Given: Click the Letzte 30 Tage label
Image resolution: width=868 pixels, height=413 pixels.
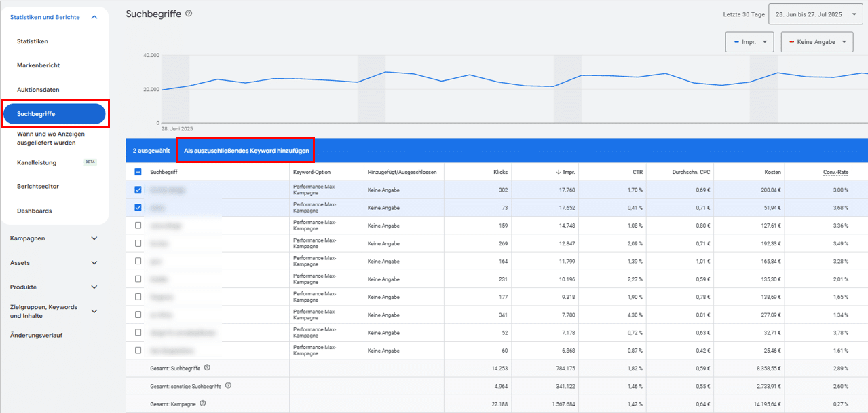Looking at the screenshot, I should 744,14.
